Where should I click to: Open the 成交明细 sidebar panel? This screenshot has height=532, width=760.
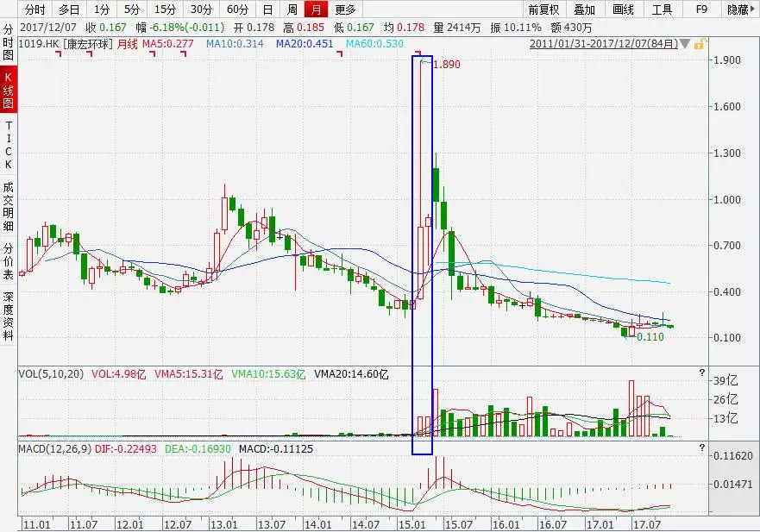pyautogui.click(x=9, y=206)
